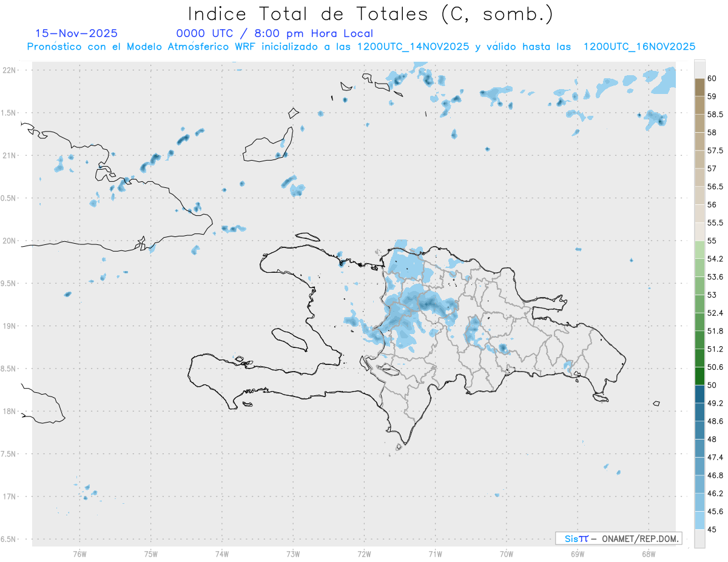This screenshot has height=562, width=728.
Task: Click the colorbar value "46.8"
Action: tap(715, 475)
